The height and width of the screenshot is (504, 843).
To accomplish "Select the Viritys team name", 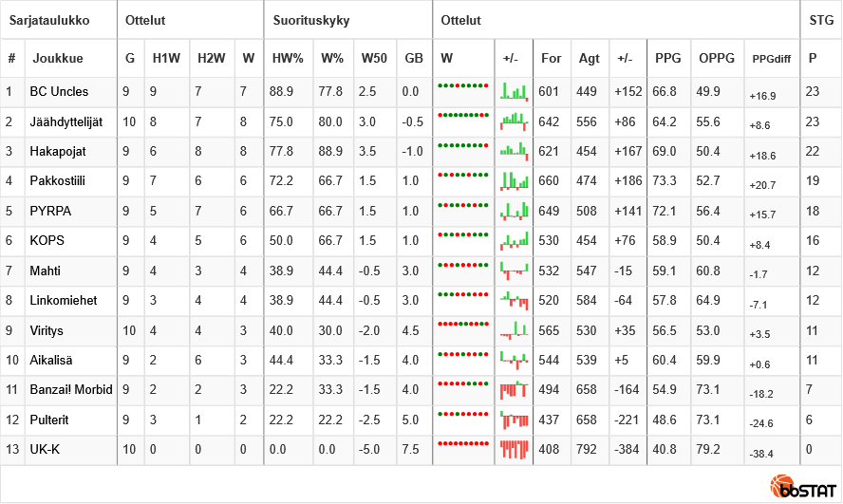I will click(47, 331).
